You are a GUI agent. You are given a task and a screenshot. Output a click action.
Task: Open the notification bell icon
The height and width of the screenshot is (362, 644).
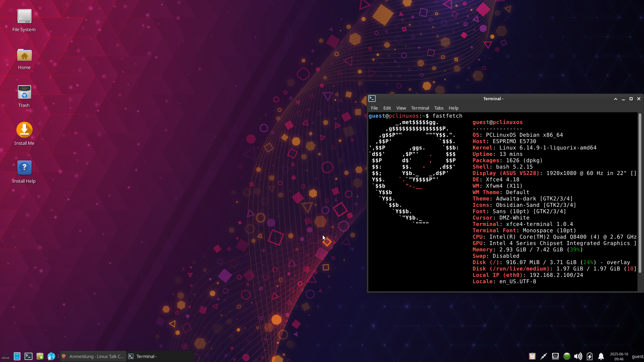coord(601,356)
